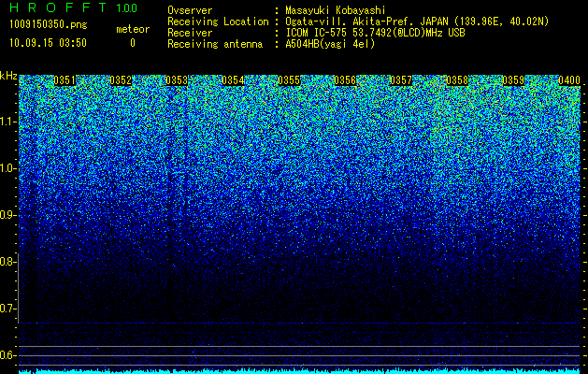The height and width of the screenshot is (374, 588).
Task: Click the 0.9 frequency axis label
Action: coord(7,215)
